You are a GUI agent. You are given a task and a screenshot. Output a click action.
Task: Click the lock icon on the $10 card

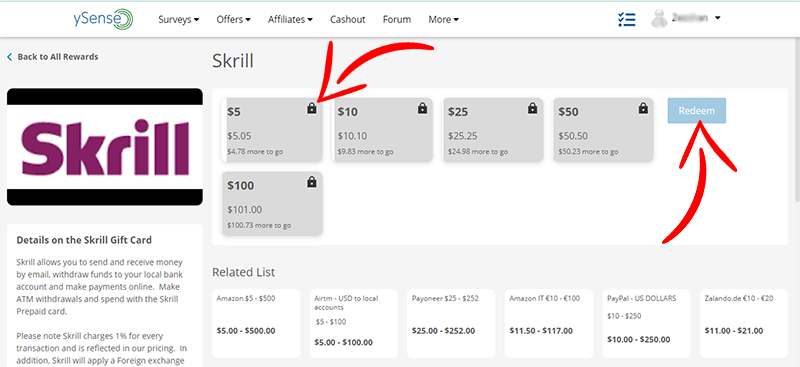point(422,108)
